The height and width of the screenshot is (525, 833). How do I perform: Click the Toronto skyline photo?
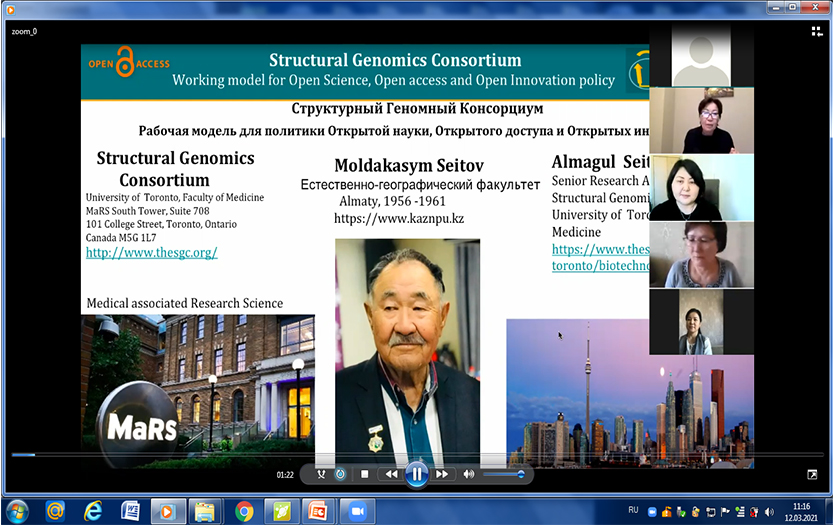(630, 393)
